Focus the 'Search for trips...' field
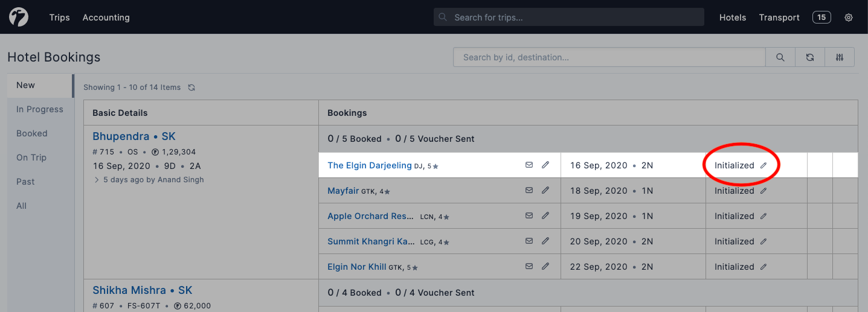868x312 pixels. 574,18
